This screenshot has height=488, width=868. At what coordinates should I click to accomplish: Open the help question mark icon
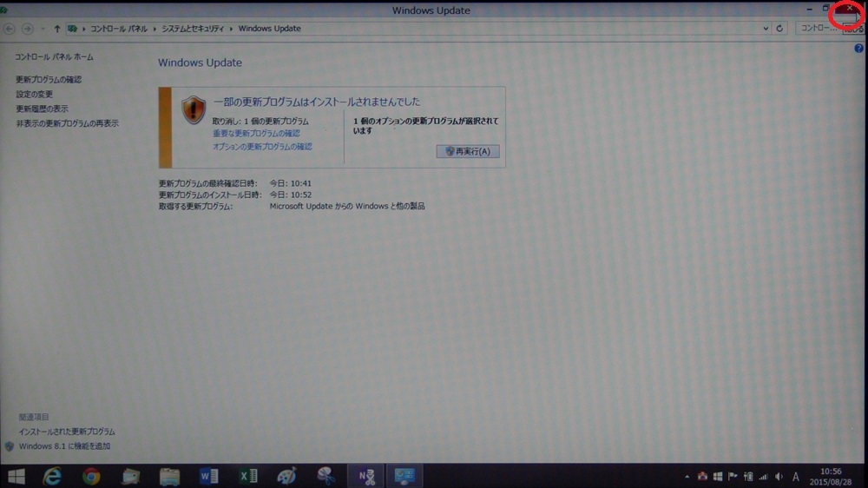(x=858, y=48)
